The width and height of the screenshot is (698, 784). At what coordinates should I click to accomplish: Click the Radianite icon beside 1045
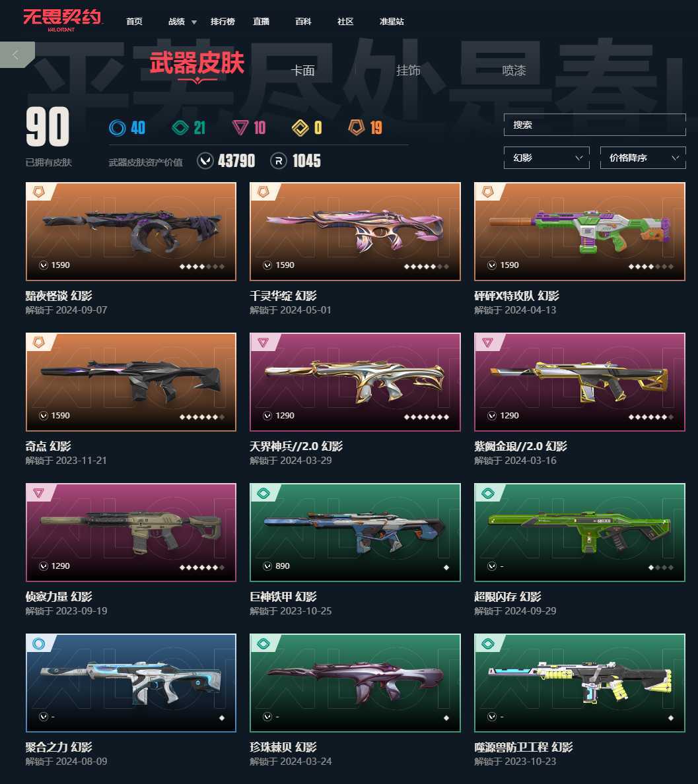point(279,161)
